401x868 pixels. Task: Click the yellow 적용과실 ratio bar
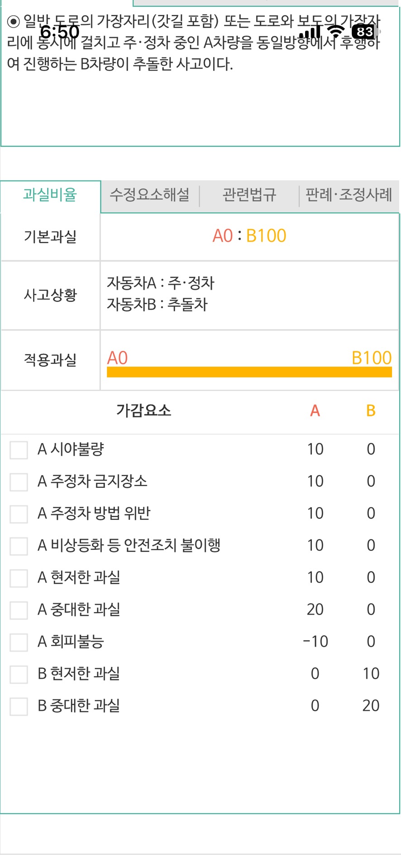pyautogui.click(x=249, y=372)
